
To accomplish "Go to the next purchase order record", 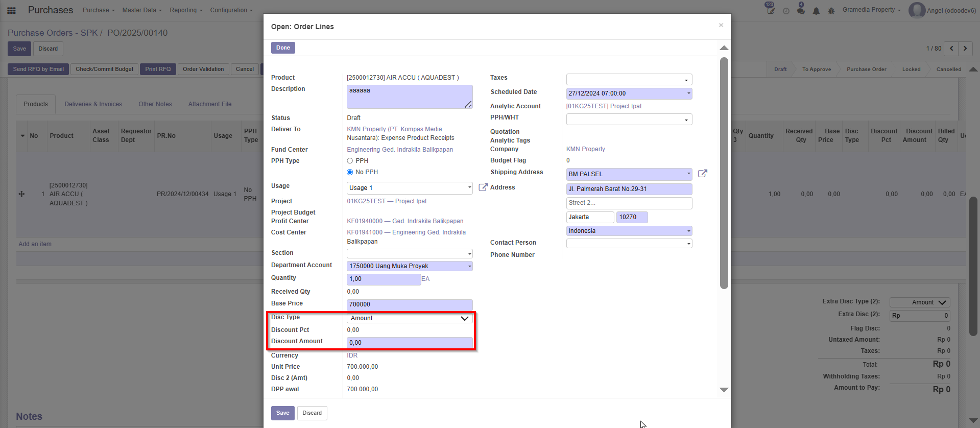I will pos(965,49).
